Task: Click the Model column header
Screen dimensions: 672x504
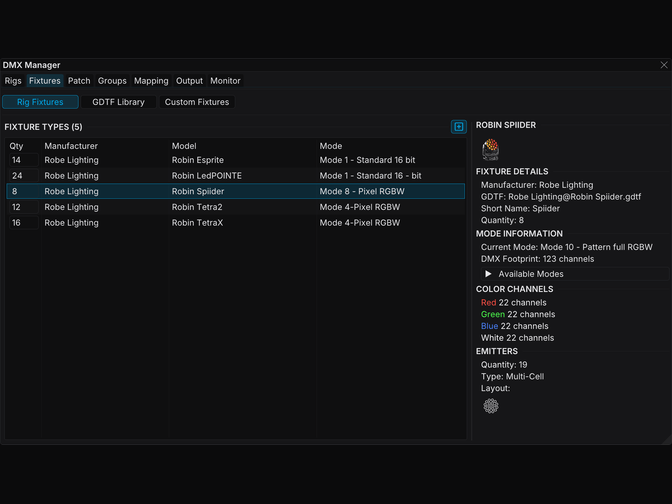Action: pos(184,146)
